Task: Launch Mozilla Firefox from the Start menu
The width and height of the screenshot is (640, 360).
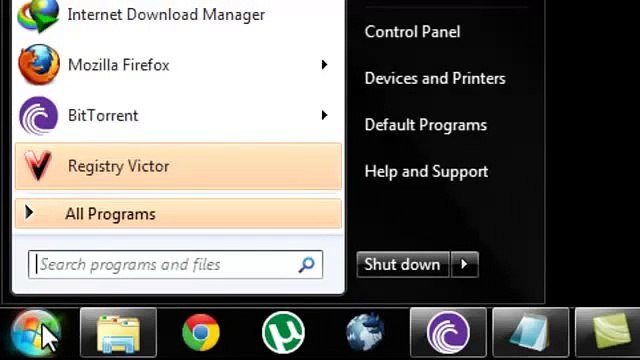Action: tap(178, 65)
